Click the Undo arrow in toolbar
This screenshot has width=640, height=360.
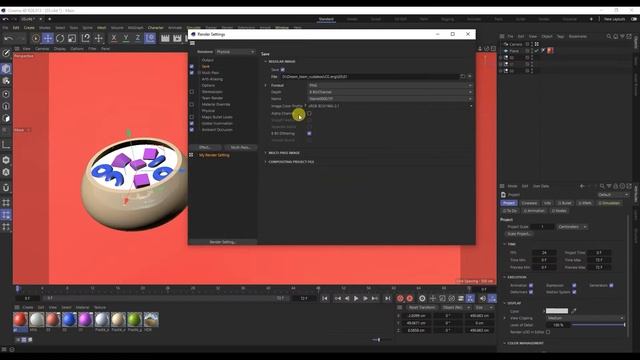(9, 38)
